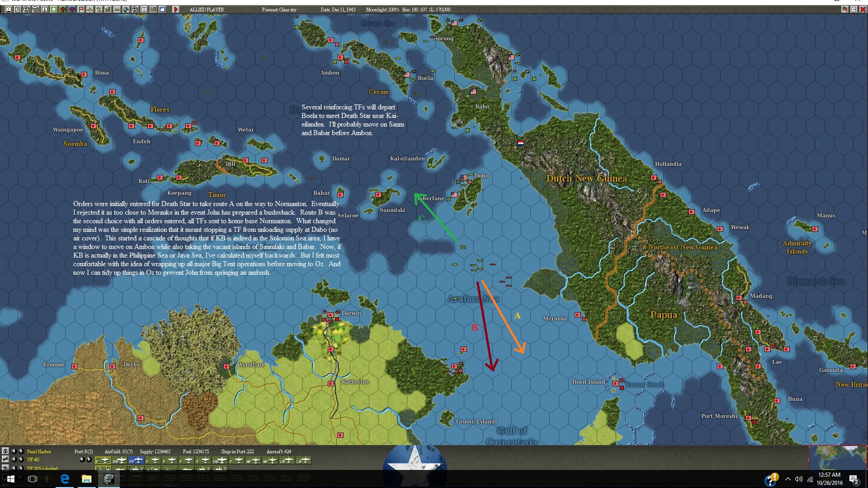Click the anchor icon beside Pearl Harbor

5,451
